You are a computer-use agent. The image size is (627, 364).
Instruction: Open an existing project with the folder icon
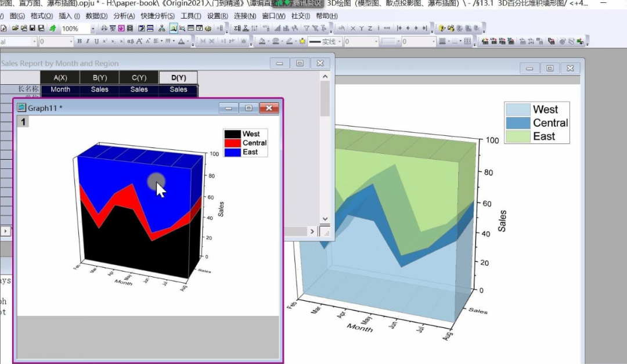pos(15,28)
